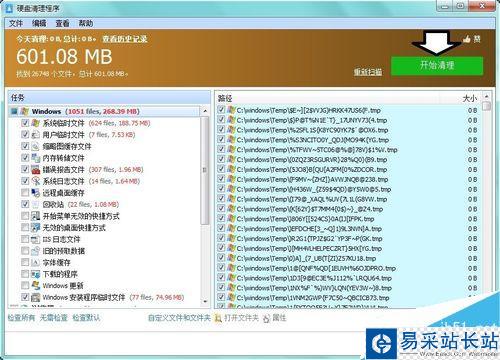Click the app icon in title bar

(x=9, y=8)
